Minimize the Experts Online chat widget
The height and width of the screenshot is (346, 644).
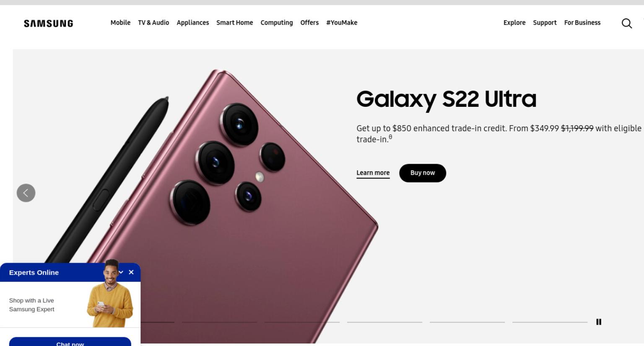pos(121,272)
